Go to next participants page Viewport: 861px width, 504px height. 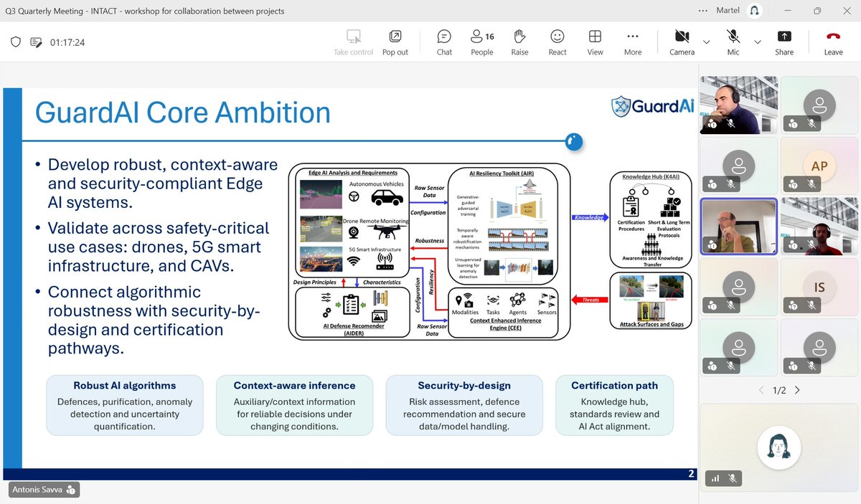pos(797,391)
